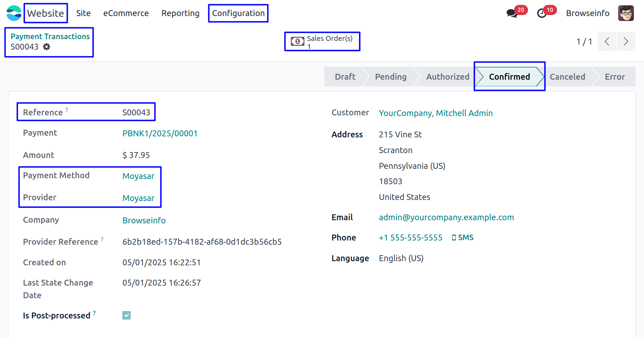Viewport: 644px width, 337px height.
Task: Open the Site menu
Action: click(x=84, y=13)
